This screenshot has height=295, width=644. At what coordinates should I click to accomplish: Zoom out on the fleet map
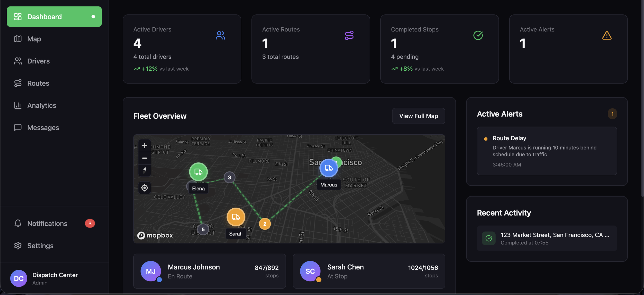point(145,158)
